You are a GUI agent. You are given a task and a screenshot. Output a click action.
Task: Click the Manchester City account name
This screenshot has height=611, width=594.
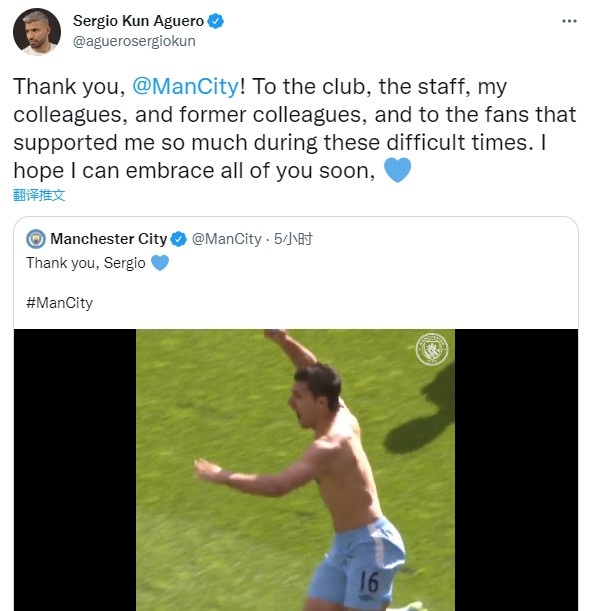109,239
